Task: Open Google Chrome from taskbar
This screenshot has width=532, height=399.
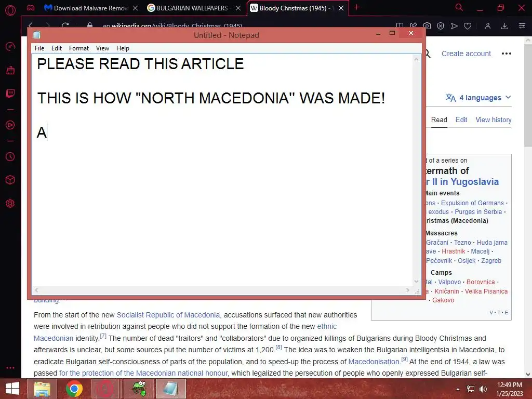Action: pos(74,389)
